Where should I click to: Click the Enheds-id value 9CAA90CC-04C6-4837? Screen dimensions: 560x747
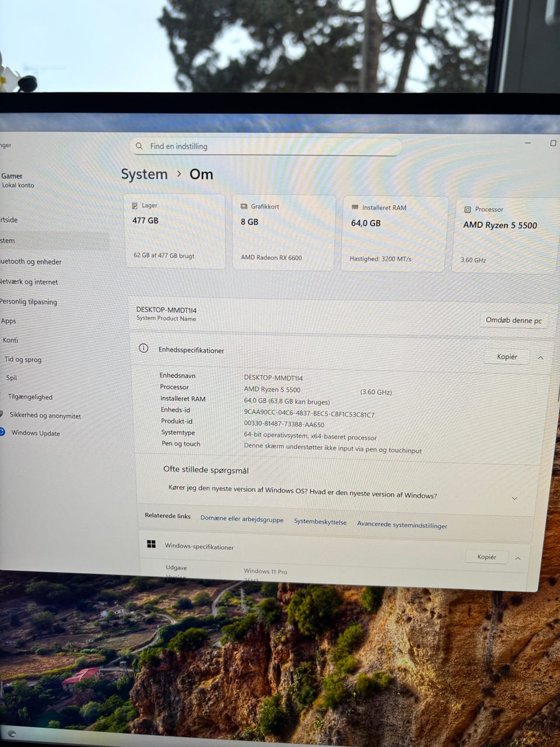(309, 413)
